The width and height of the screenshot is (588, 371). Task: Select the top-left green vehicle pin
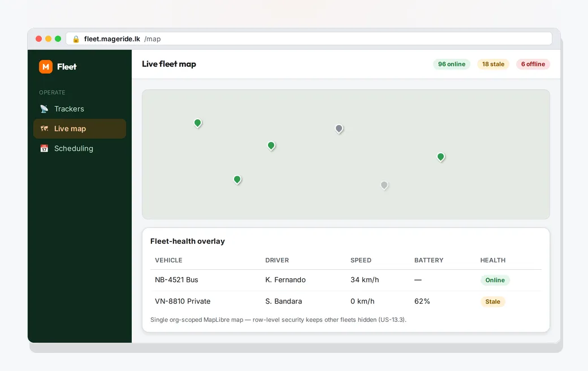point(198,123)
